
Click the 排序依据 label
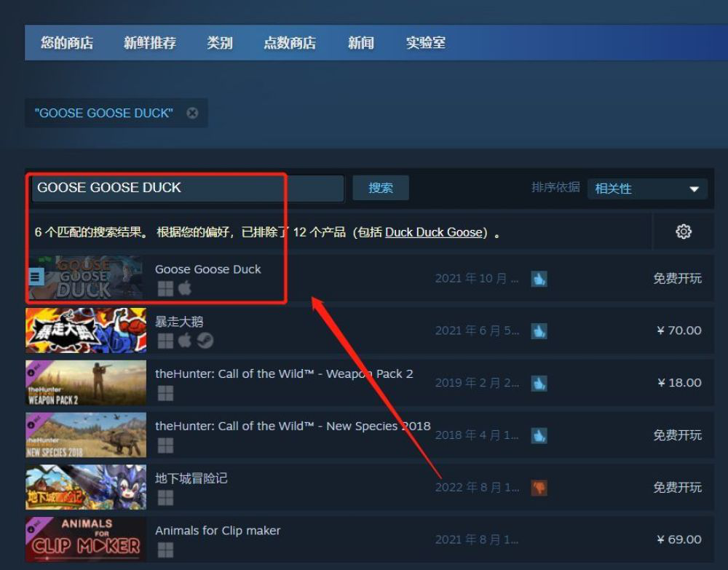click(555, 188)
